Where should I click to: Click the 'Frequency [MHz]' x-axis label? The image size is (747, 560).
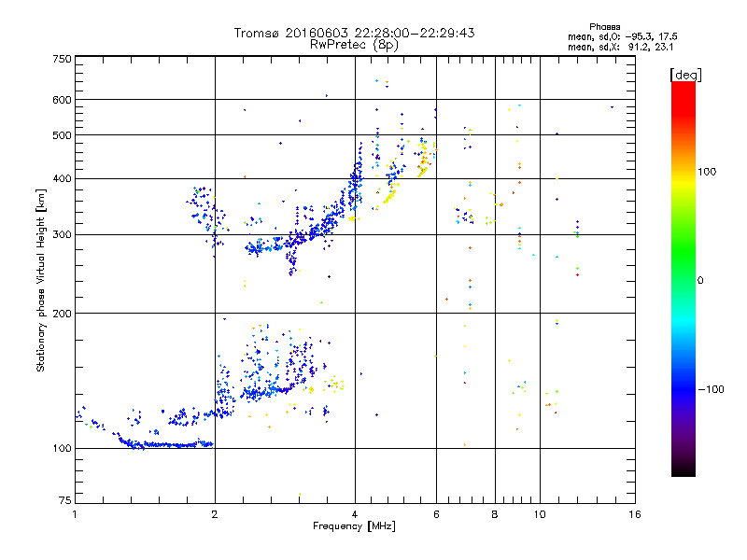[x=354, y=526]
